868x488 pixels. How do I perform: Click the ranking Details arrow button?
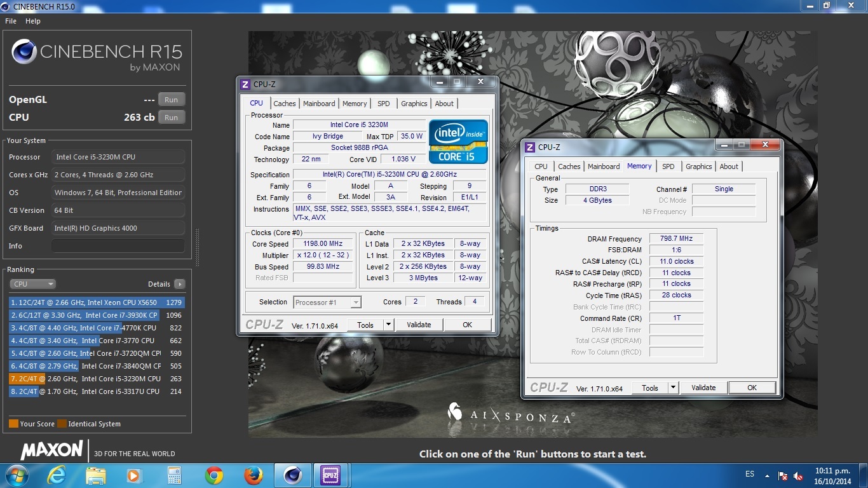tap(180, 284)
